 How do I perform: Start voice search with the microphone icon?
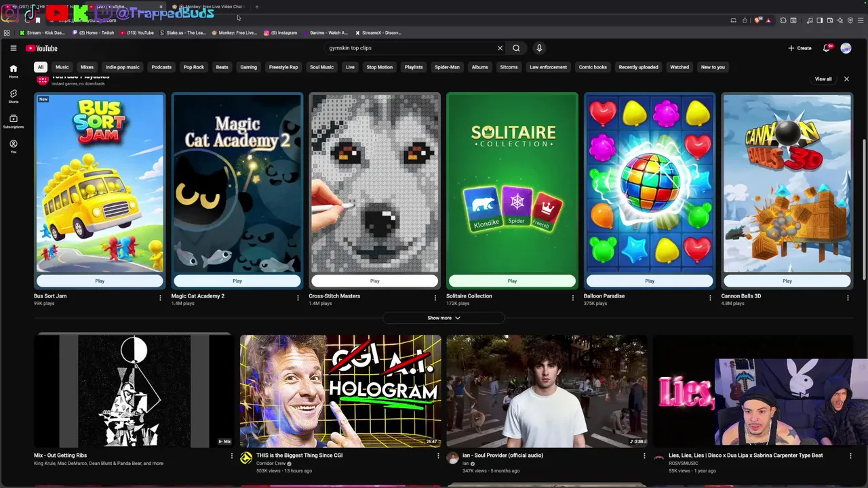tap(539, 48)
